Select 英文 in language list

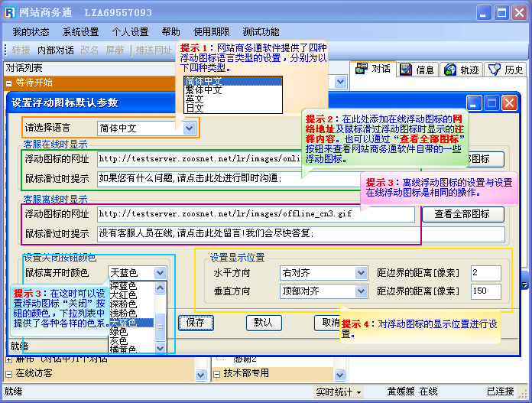pyautogui.click(x=232, y=99)
